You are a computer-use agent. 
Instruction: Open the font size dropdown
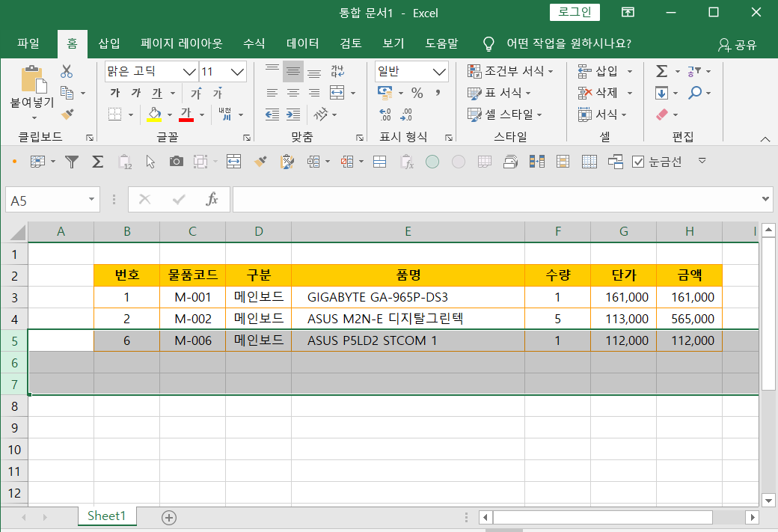pyautogui.click(x=238, y=72)
